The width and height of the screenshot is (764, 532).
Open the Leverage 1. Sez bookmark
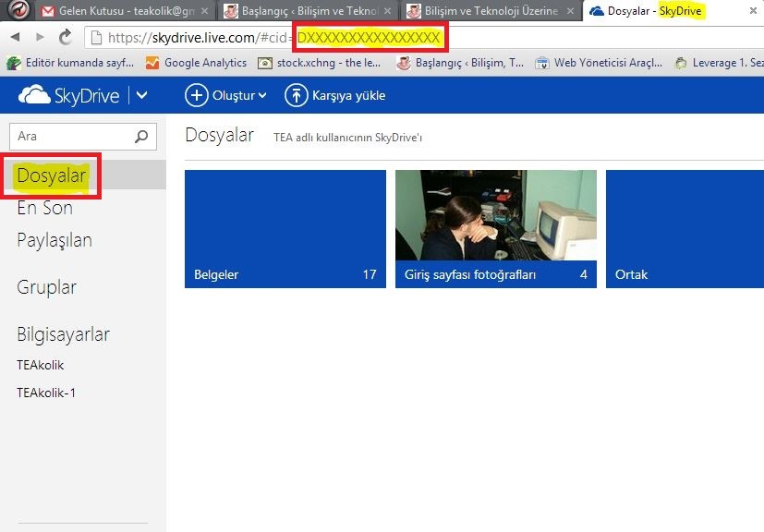click(x=719, y=63)
